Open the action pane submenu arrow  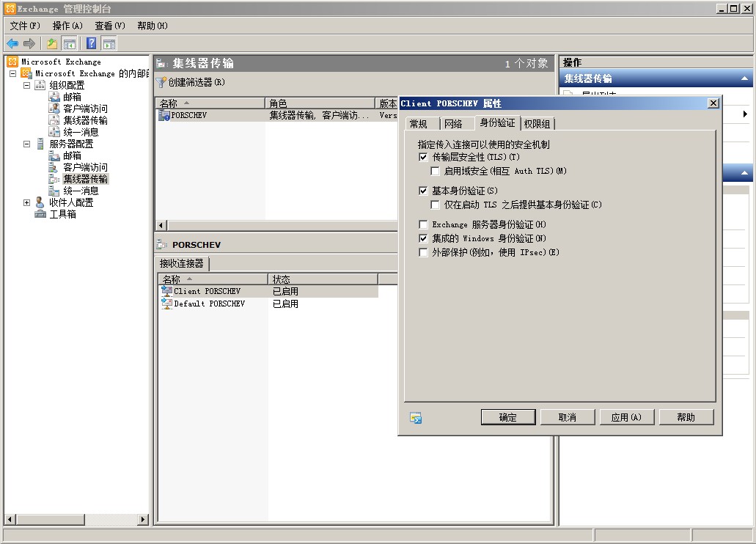tap(745, 114)
